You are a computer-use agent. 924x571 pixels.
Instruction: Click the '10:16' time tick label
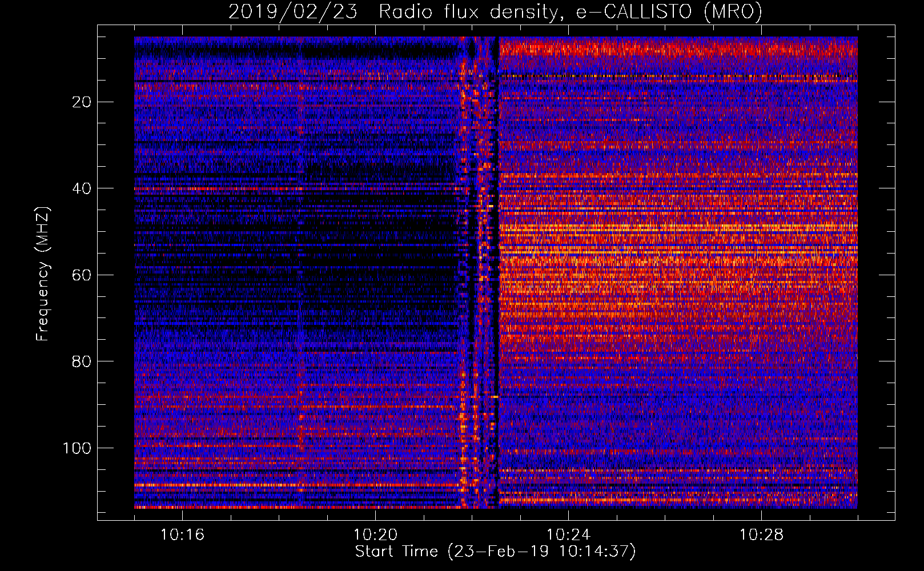[182, 535]
